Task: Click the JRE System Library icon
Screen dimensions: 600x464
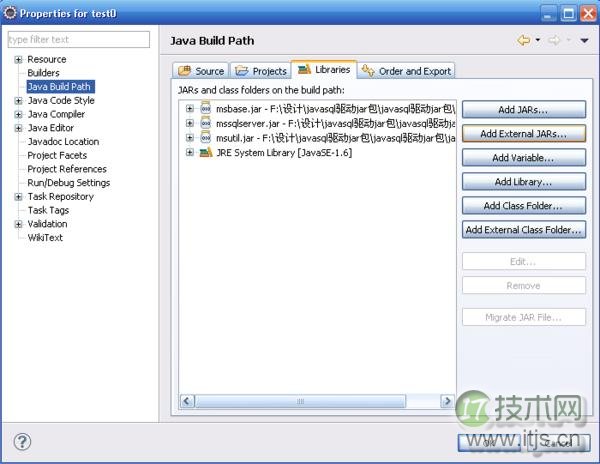Action: coord(206,152)
